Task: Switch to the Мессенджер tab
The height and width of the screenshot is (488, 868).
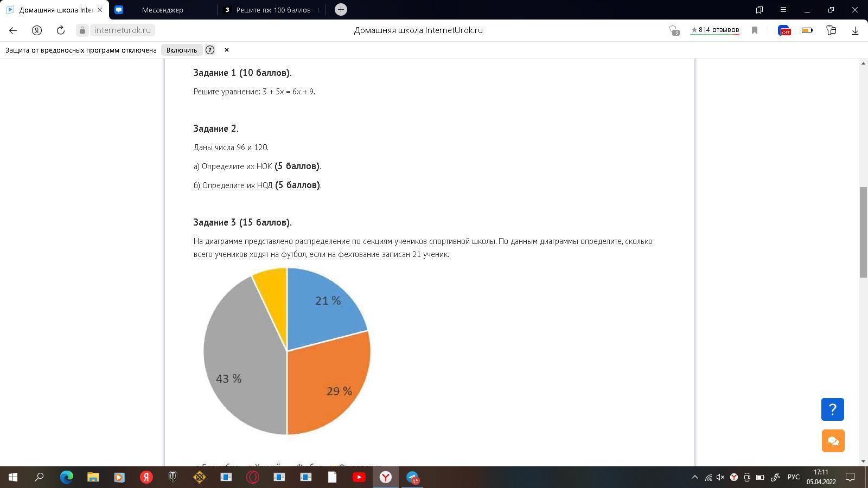Action: click(162, 10)
